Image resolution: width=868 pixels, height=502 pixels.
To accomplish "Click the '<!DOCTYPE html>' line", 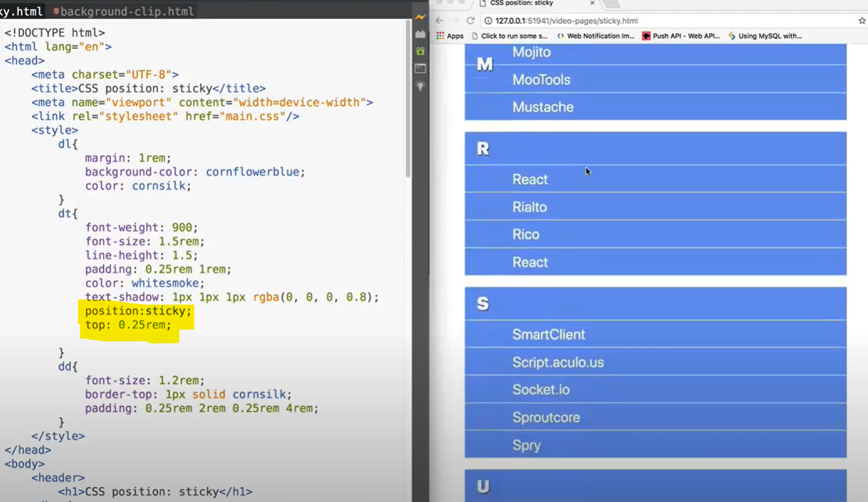I will (55, 33).
